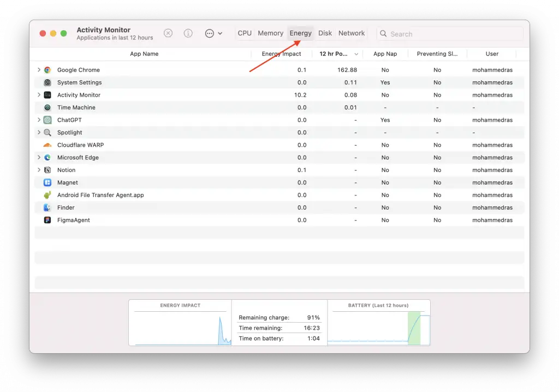Sort by Energy Impact column header
The height and width of the screenshot is (392, 559).
click(281, 54)
